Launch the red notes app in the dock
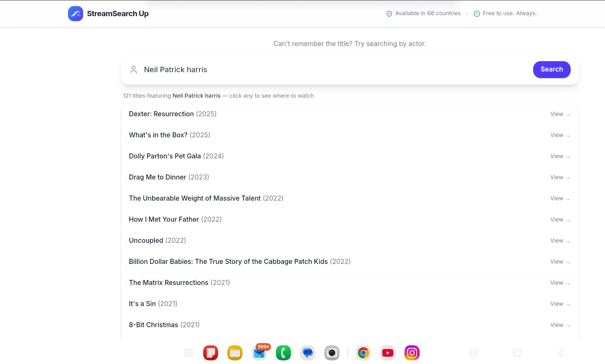Screen dimensions: 605x364 [x=210, y=353]
